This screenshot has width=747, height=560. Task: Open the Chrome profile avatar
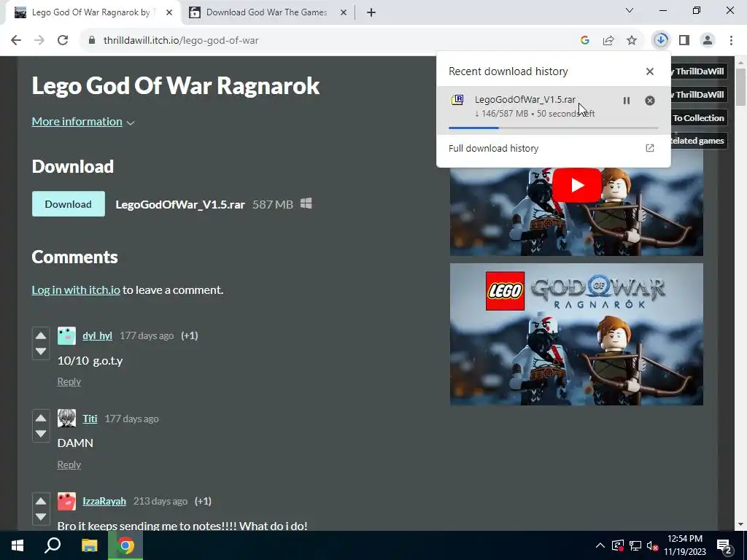click(x=708, y=41)
